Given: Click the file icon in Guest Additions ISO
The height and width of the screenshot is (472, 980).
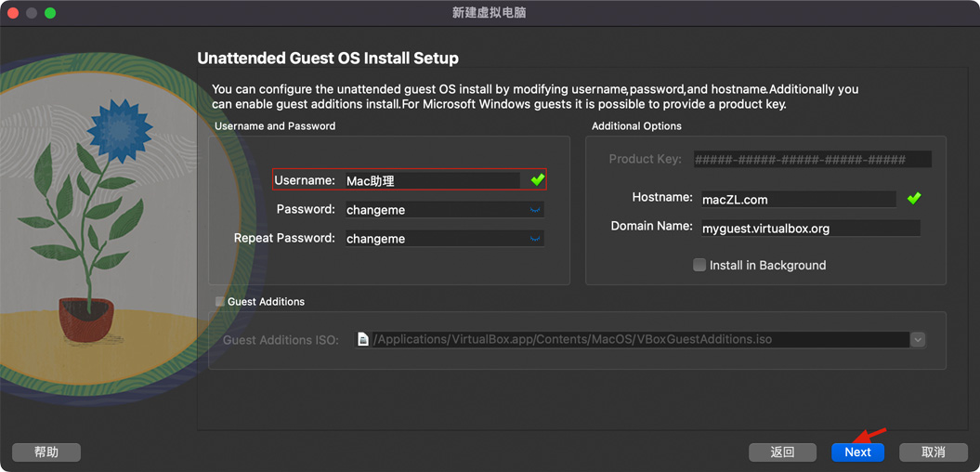Looking at the screenshot, I should 363,340.
